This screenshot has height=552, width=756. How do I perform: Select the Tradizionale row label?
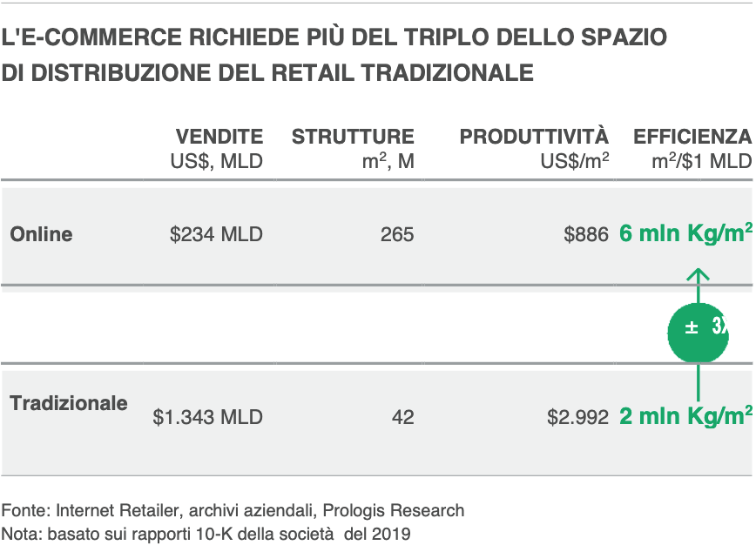[69, 403]
